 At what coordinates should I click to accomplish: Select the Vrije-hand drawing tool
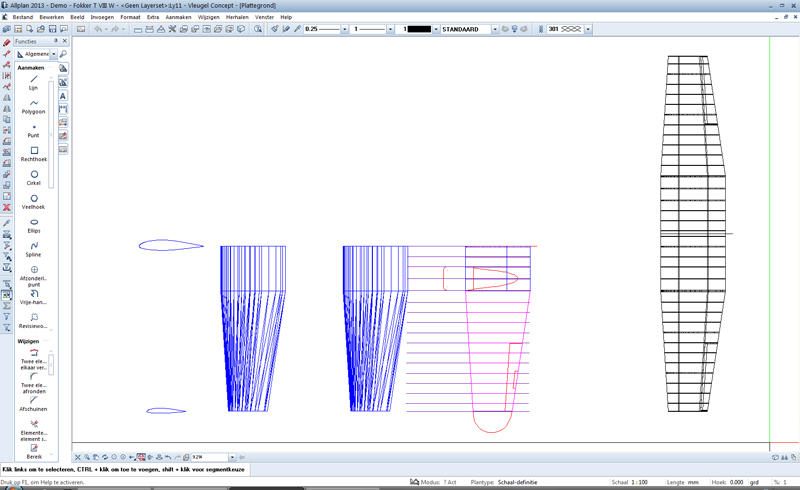33,297
